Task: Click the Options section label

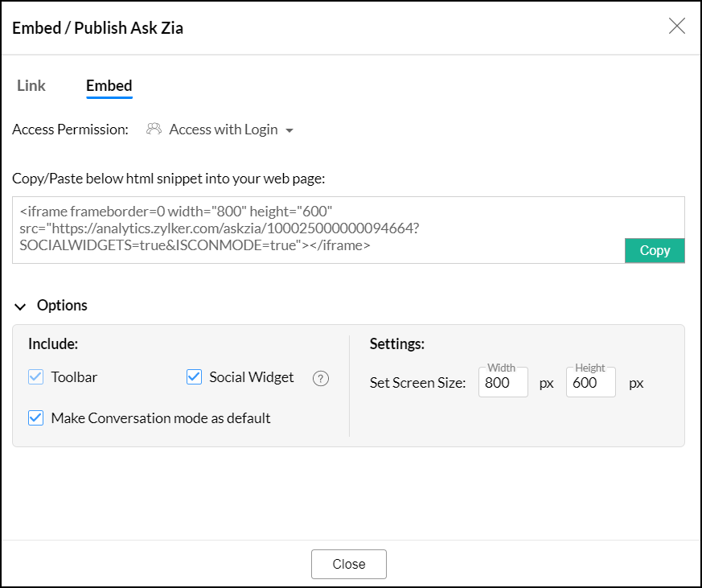Action: [x=62, y=306]
